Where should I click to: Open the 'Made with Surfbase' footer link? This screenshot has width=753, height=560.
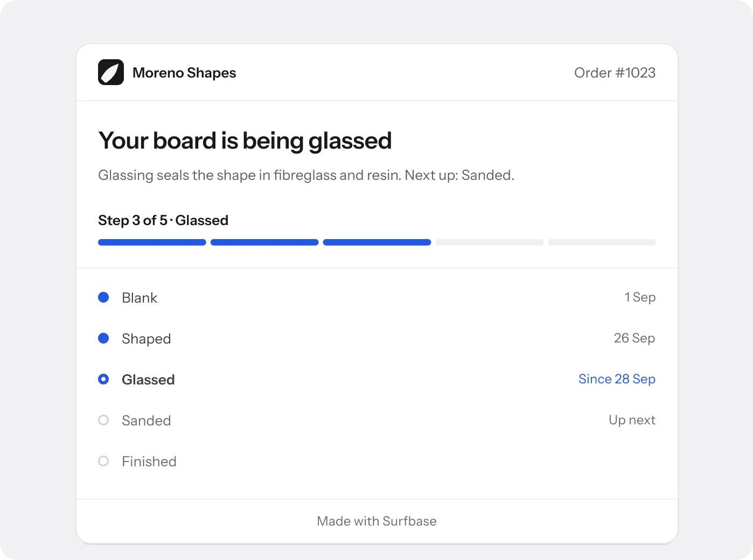(x=377, y=521)
